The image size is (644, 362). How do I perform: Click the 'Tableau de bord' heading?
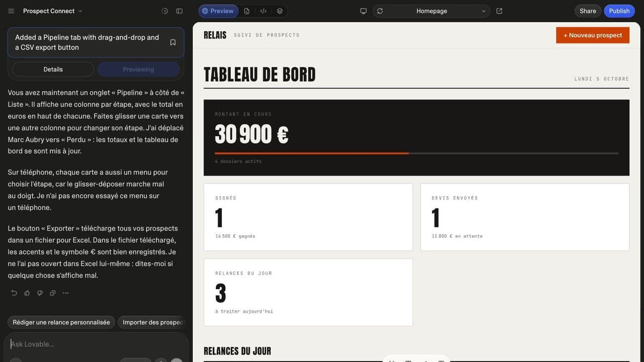(x=260, y=75)
